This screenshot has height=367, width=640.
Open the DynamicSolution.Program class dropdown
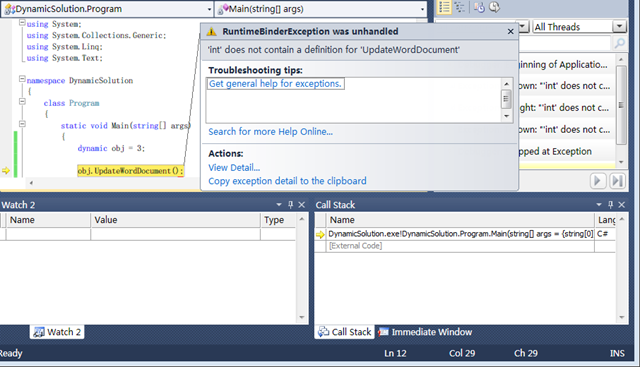pos(209,9)
